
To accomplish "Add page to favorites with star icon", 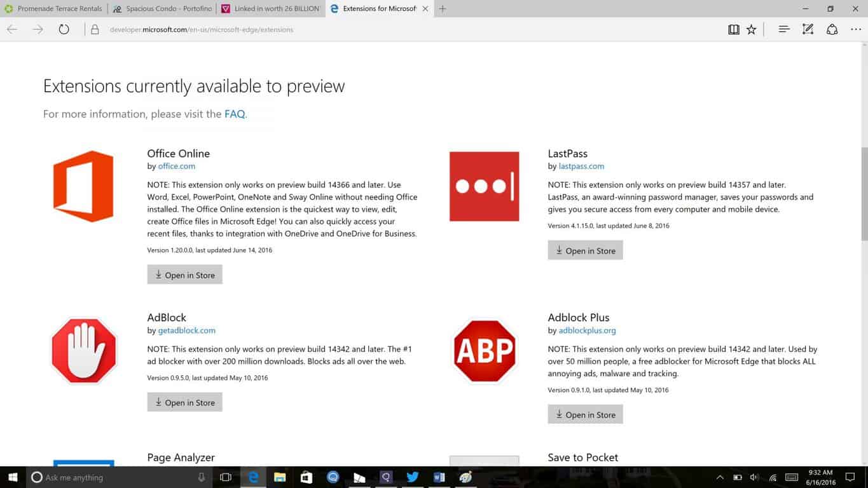I will tap(752, 29).
